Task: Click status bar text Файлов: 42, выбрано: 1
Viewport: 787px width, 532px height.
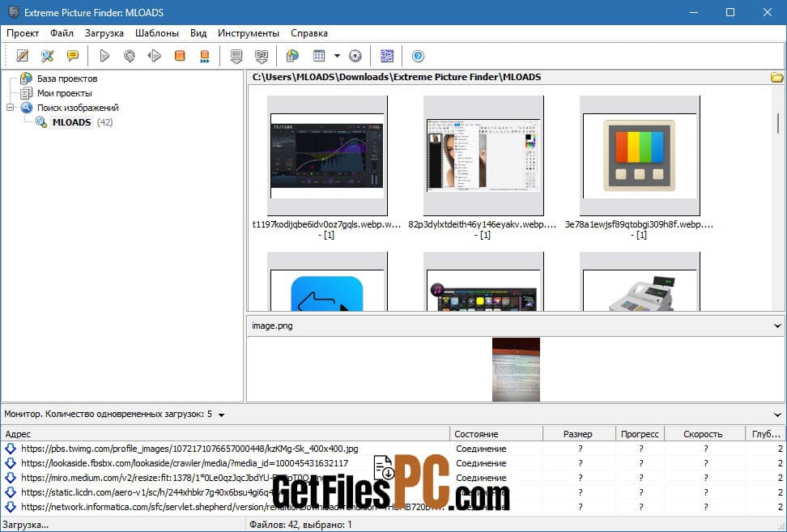Action: 300,525
